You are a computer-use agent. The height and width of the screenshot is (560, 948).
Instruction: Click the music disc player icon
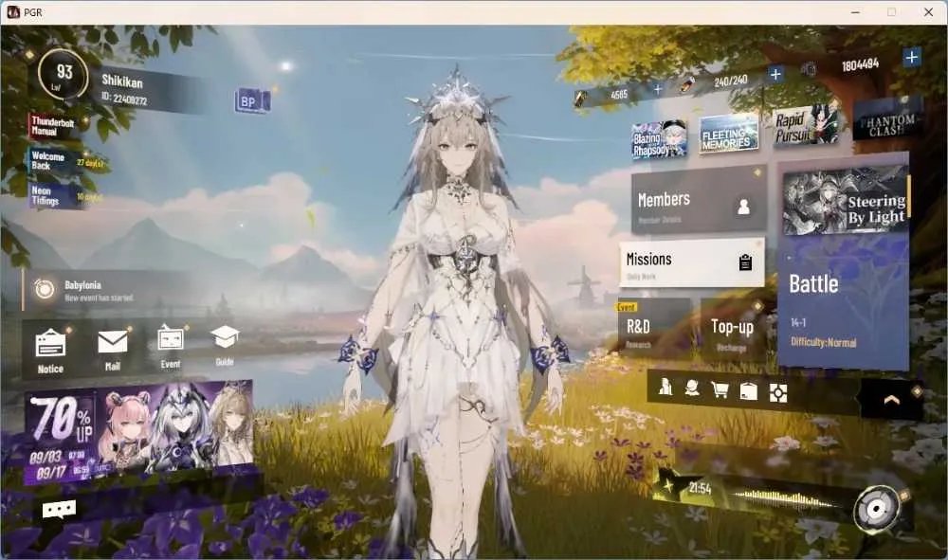(x=877, y=509)
